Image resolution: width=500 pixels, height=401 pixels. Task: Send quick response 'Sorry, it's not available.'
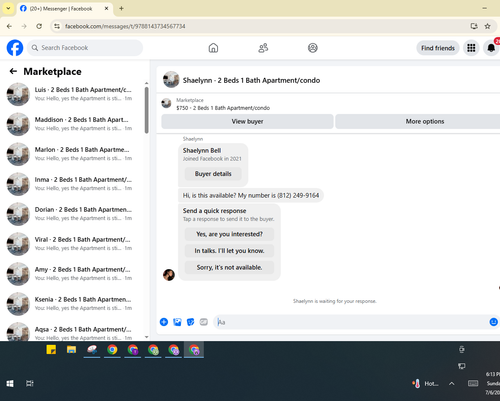(229, 267)
